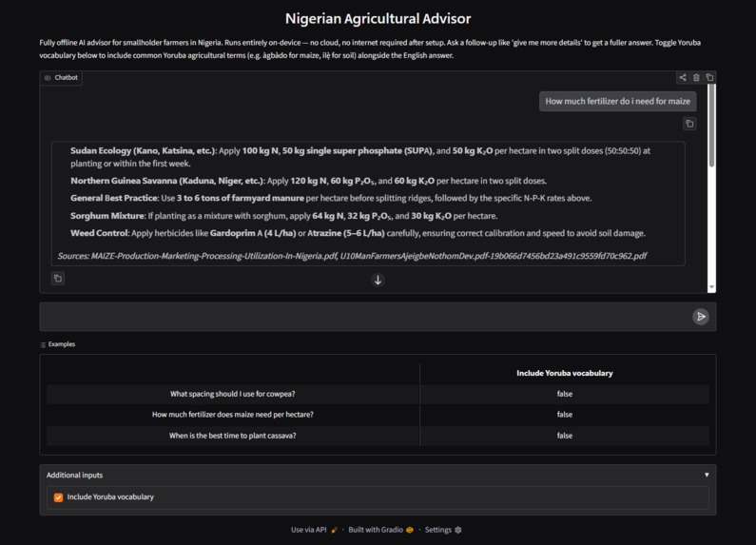Click the chatbot vertical scrollbar thumb
The image size is (756, 545).
pos(711,126)
